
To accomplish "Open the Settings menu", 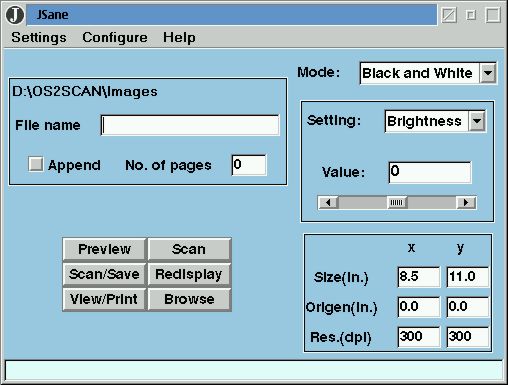I will coord(39,37).
